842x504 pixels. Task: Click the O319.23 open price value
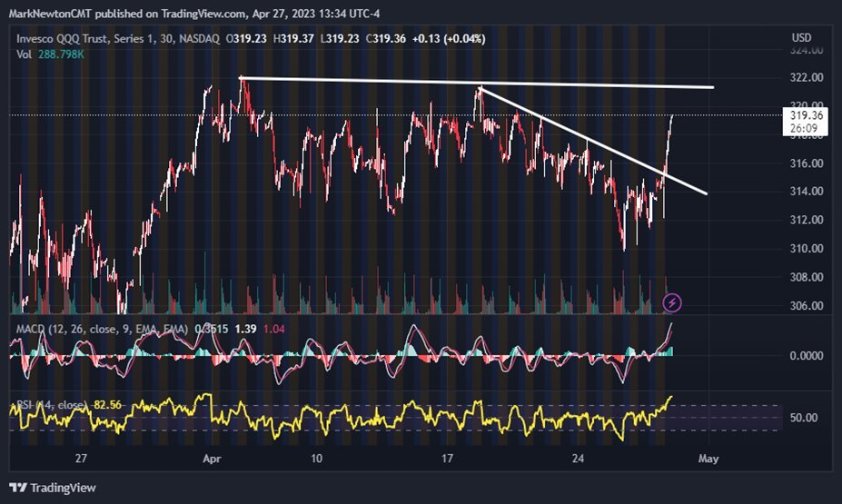point(246,39)
